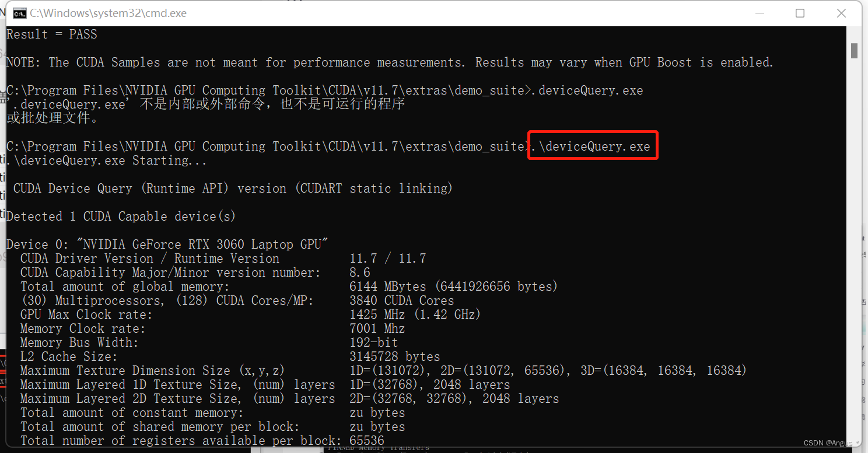Click the 'Memory Bus Width:' label
Viewport: 868px width, 453px height.
click(x=79, y=343)
